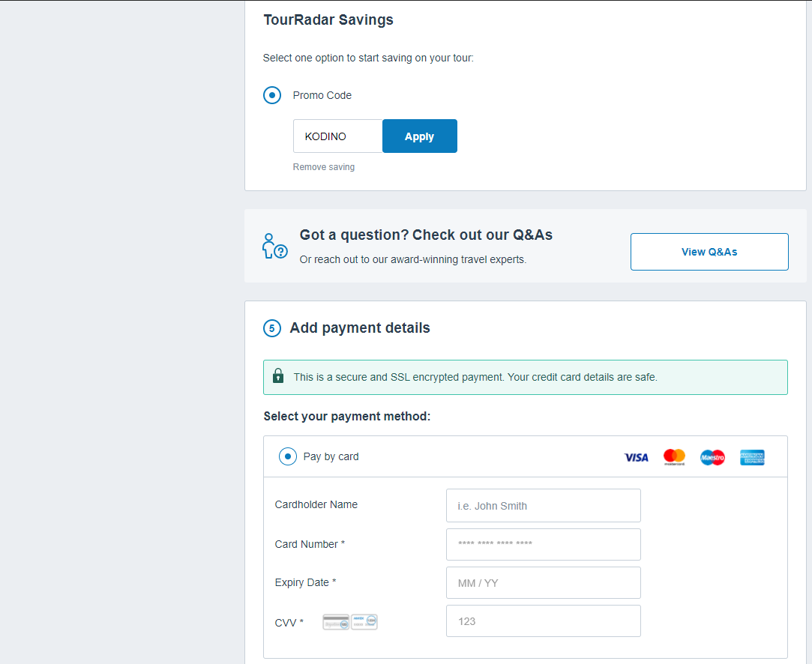Focus the promo code field containing KODINO
This screenshot has width=812, height=664.
point(337,136)
